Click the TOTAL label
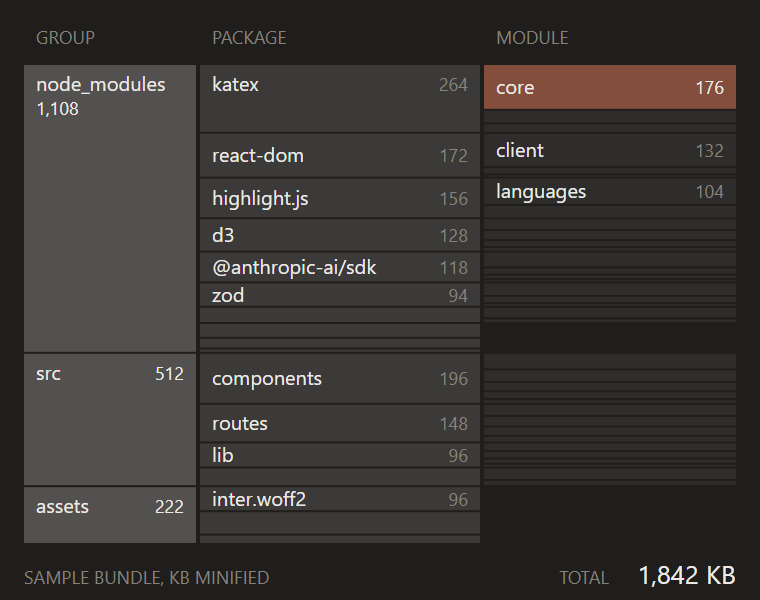The height and width of the screenshot is (600, 760). [584, 578]
